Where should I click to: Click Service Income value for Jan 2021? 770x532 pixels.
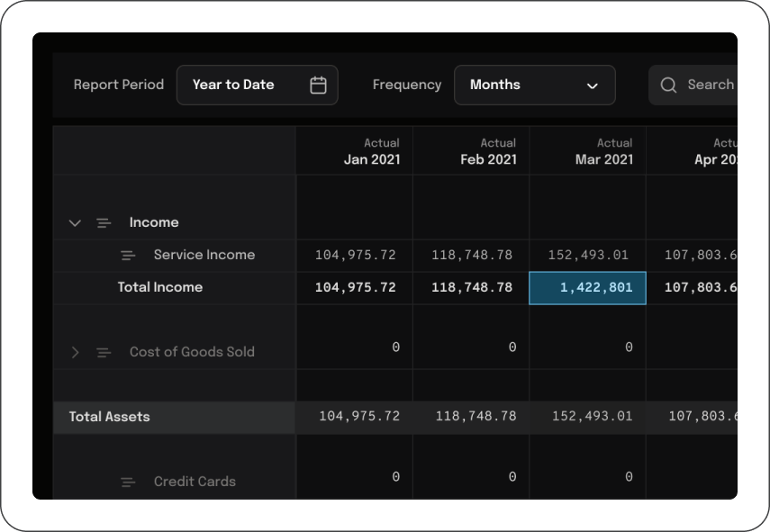(355, 256)
